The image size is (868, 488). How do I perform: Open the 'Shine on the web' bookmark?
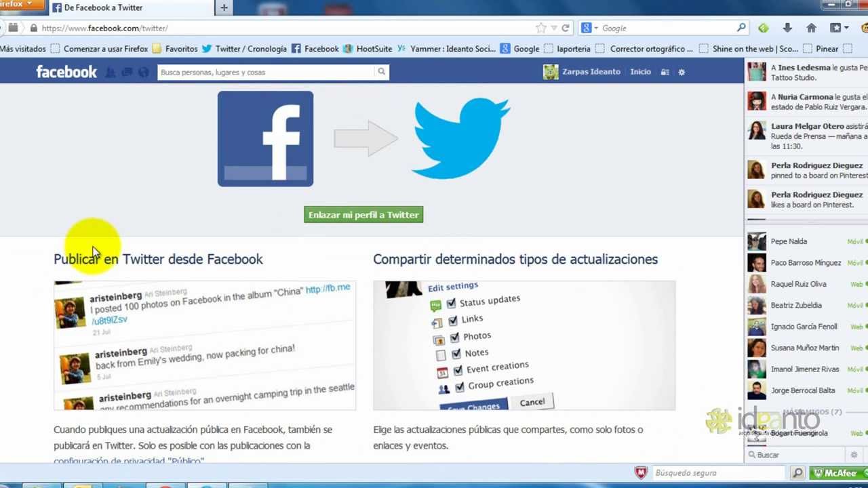(x=749, y=49)
